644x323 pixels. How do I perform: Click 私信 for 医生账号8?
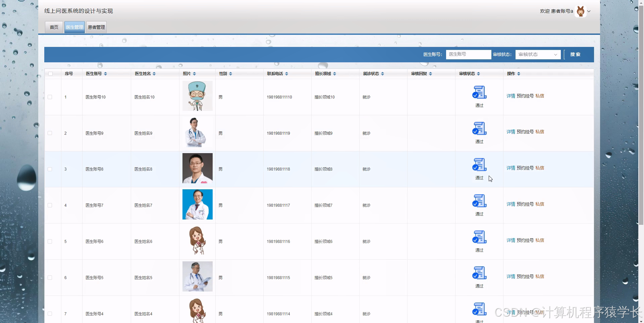point(540,168)
